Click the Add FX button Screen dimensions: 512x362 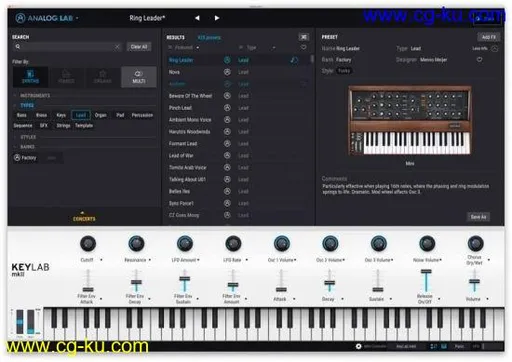tap(489, 37)
